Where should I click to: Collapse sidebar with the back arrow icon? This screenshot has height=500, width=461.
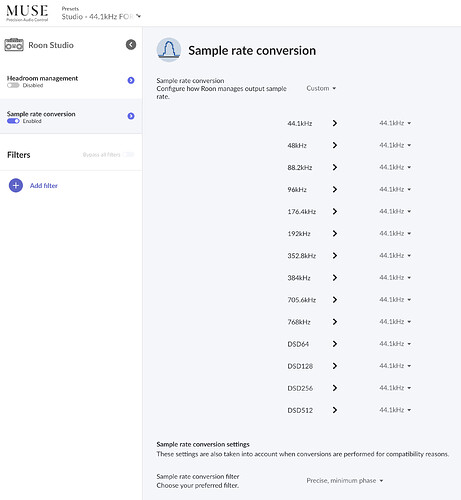pos(131,44)
